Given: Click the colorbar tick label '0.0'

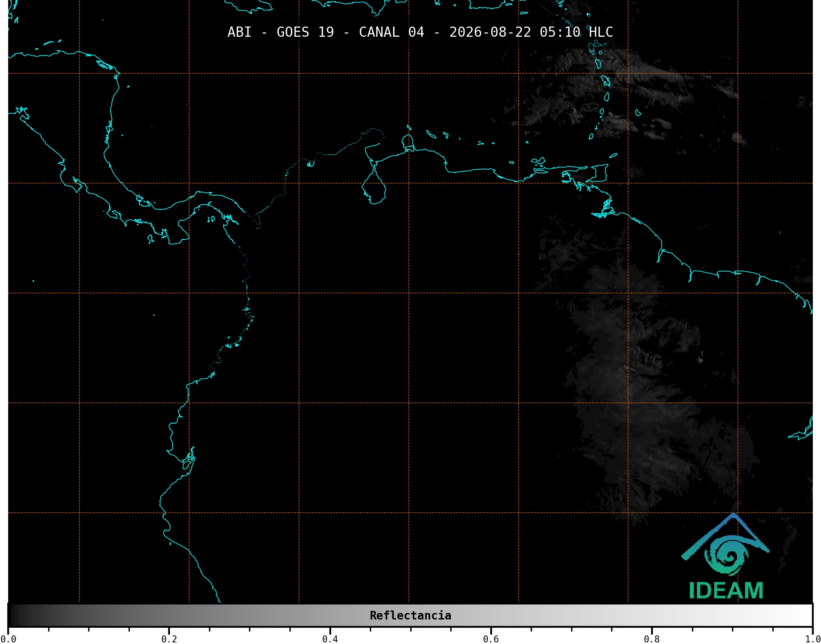Looking at the screenshot, I should coord(9,639).
